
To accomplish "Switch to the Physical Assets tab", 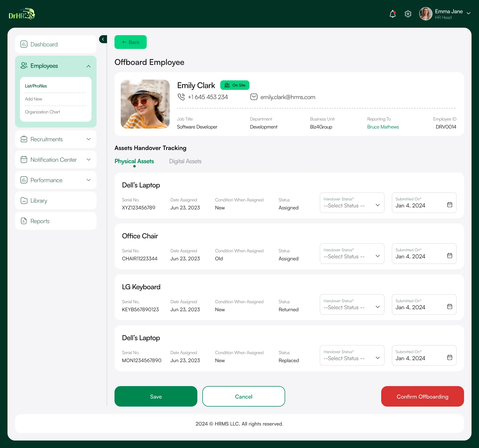I will (134, 161).
